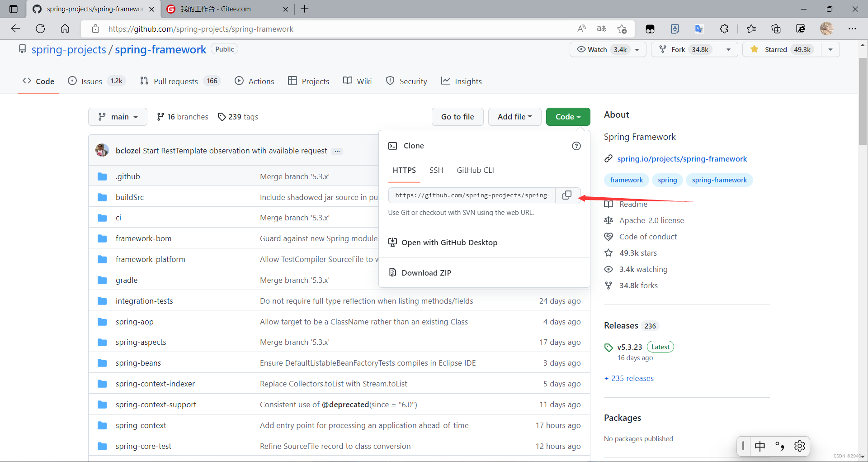
Task: Expand the Starred lists dropdown
Action: coord(830,49)
